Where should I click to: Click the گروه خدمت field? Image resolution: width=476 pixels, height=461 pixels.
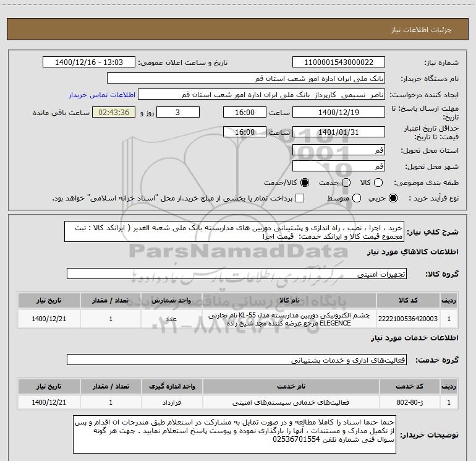[237, 360]
